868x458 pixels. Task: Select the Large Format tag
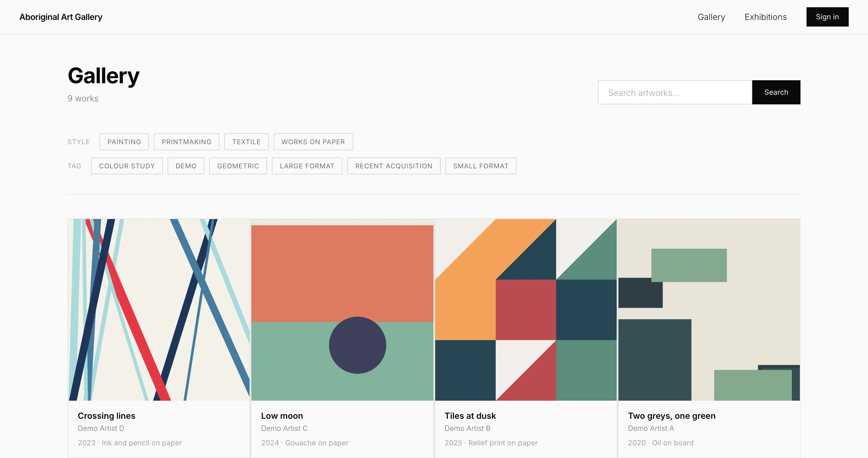[307, 166]
